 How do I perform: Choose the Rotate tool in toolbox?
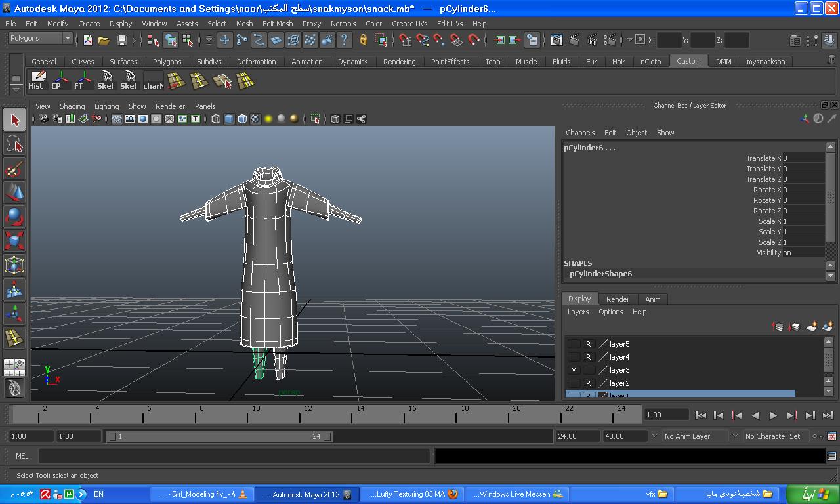14,217
